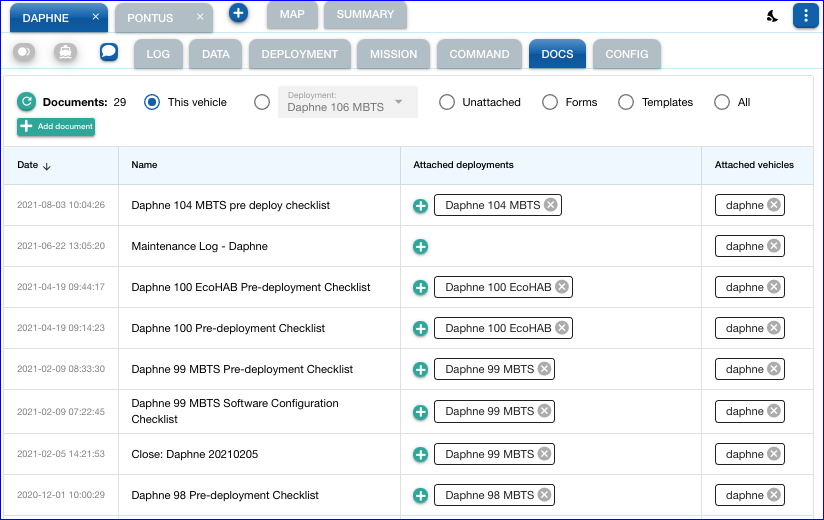
Task: Click the vehicle schedule icon
Action: pos(65,53)
